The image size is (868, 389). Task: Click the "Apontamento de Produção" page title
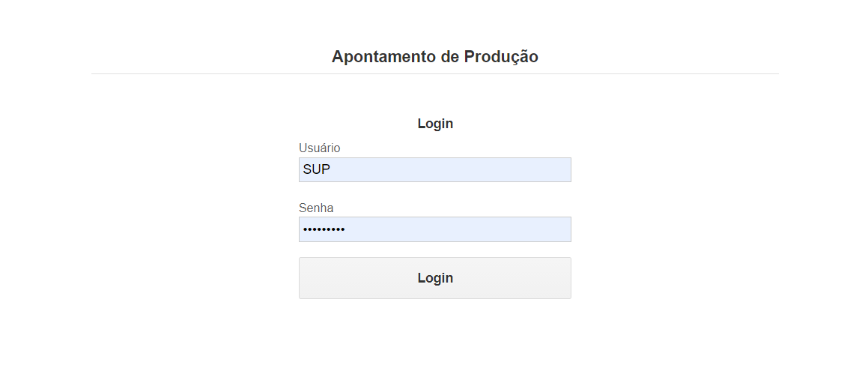tap(434, 56)
